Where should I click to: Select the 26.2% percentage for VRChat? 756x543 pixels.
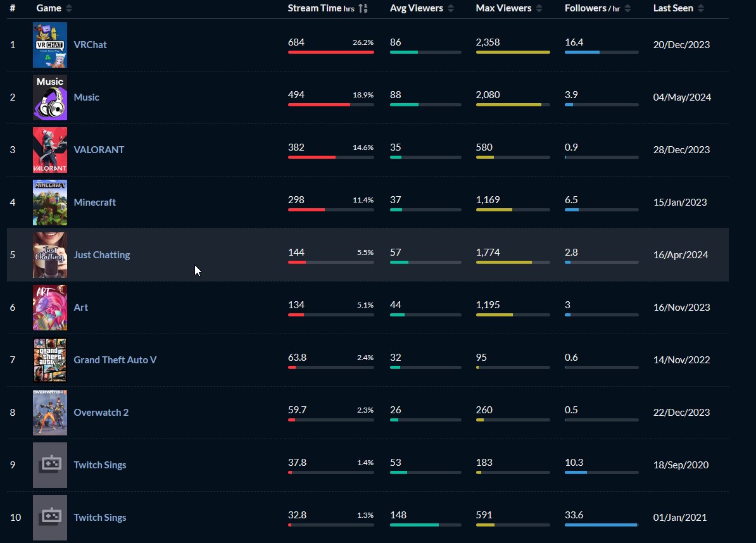[x=363, y=42]
